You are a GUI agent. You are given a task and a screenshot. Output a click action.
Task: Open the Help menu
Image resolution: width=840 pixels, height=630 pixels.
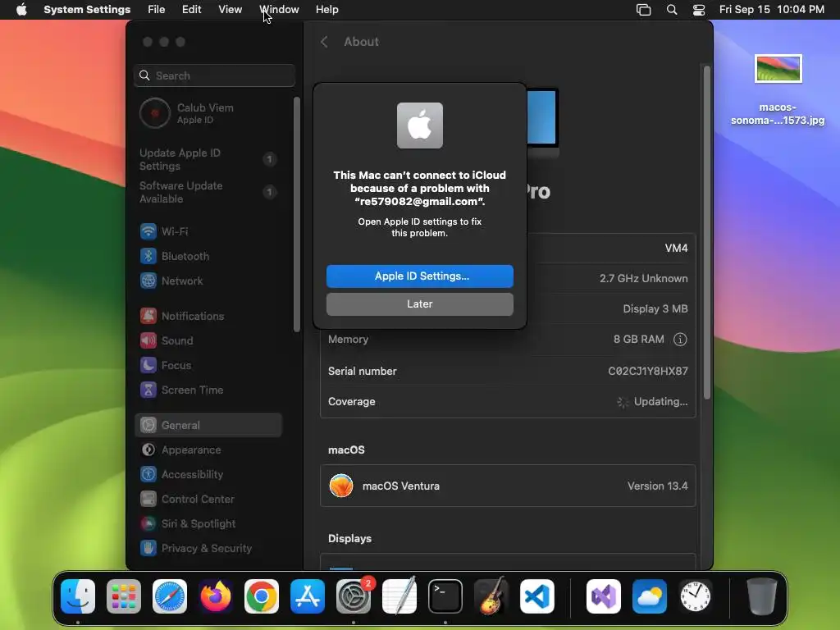(326, 10)
